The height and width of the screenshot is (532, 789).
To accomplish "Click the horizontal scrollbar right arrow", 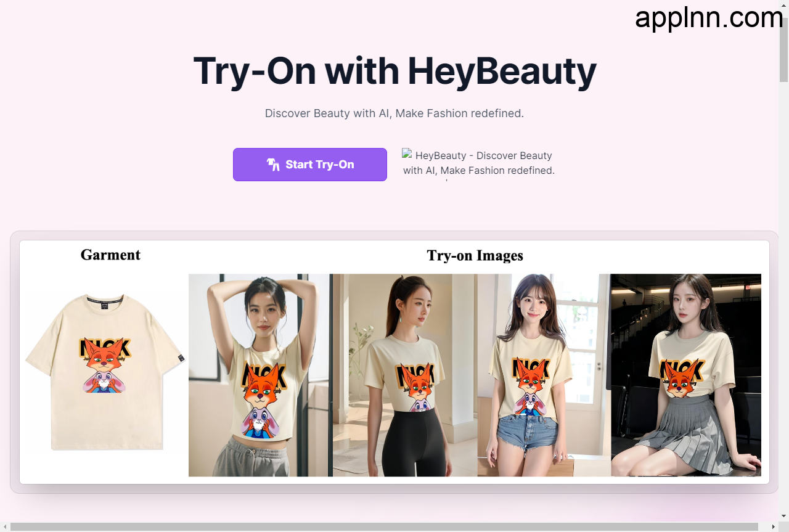I will (x=774, y=526).
